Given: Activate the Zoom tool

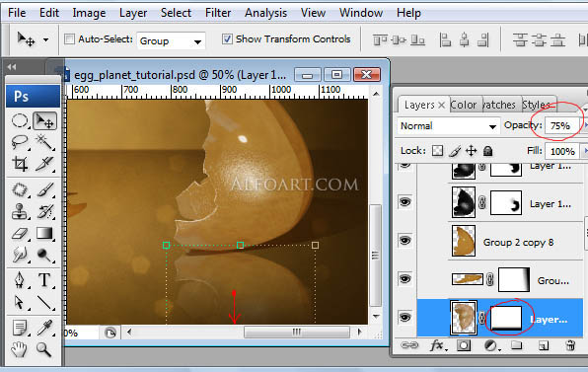Looking at the screenshot, I should pos(43,349).
